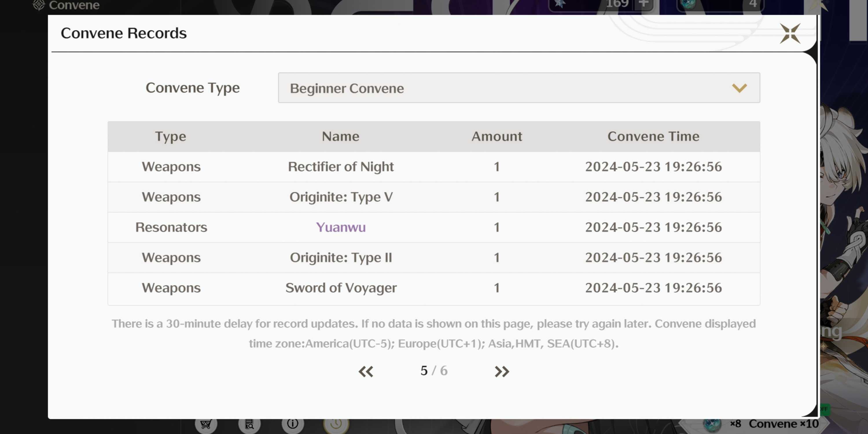This screenshot has height=434, width=868.
Task: Select the Sword of Voyager entry
Action: pyautogui.click(x=340, y=288)
